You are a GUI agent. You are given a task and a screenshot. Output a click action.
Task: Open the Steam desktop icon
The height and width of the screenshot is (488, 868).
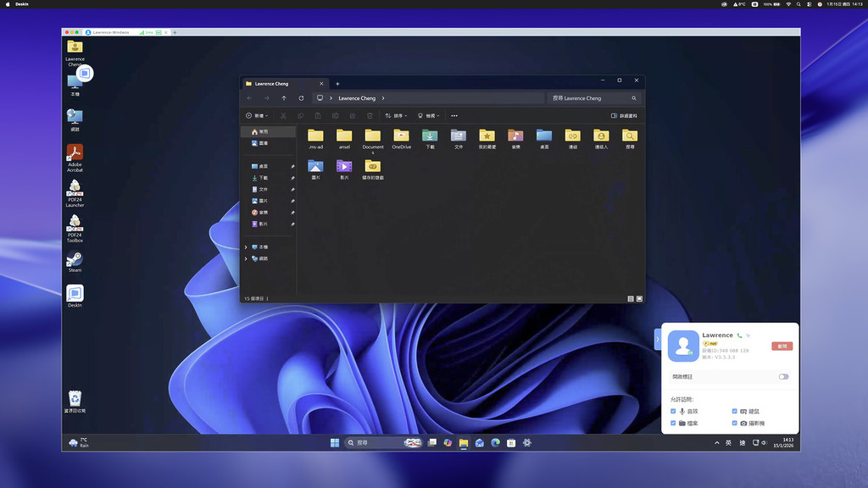(75, 259)
